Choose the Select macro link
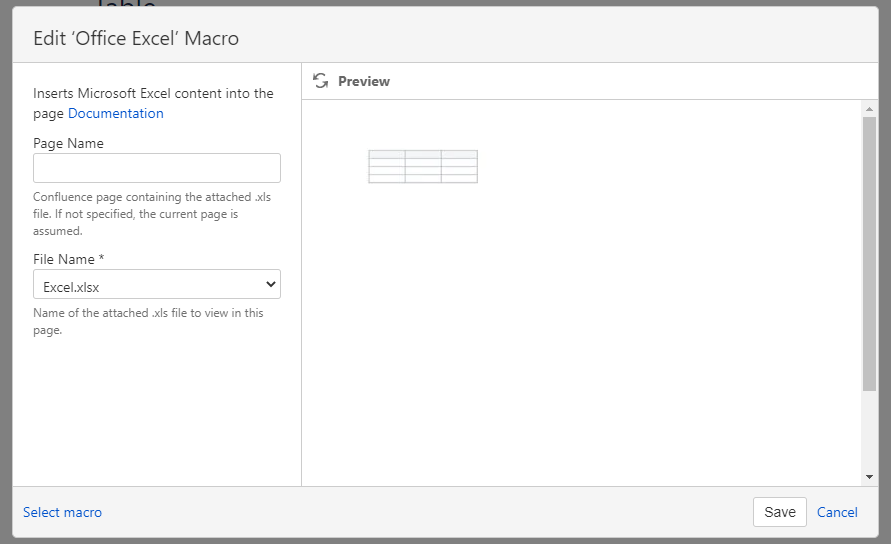This screenshot has height=544, width=891. tap(63, 512)
